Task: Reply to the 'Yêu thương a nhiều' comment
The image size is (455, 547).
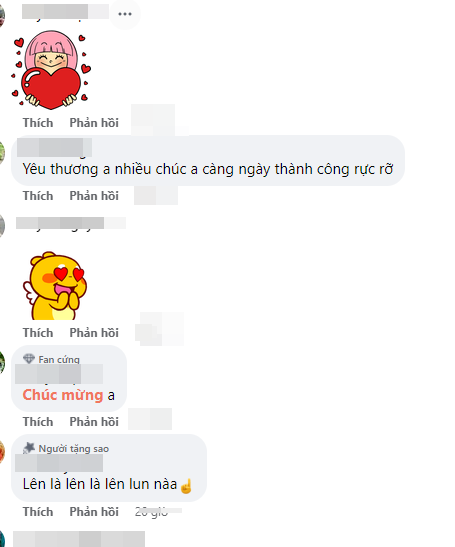Action: click(x=94, y=196)
